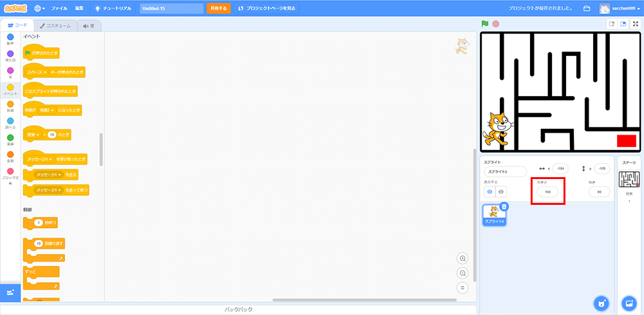Open the choose-a-sprite cat button
644x315 pixels.
[x=601, y=303]
